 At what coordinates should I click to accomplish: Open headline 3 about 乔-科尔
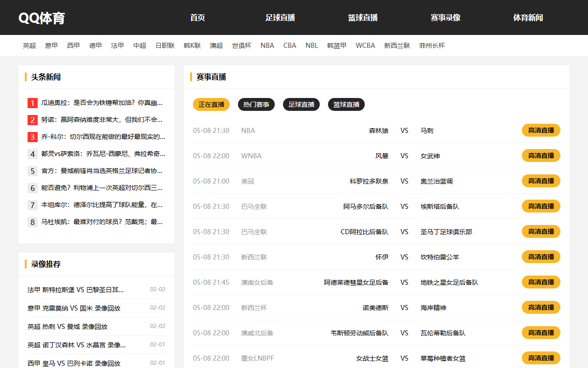103,137
